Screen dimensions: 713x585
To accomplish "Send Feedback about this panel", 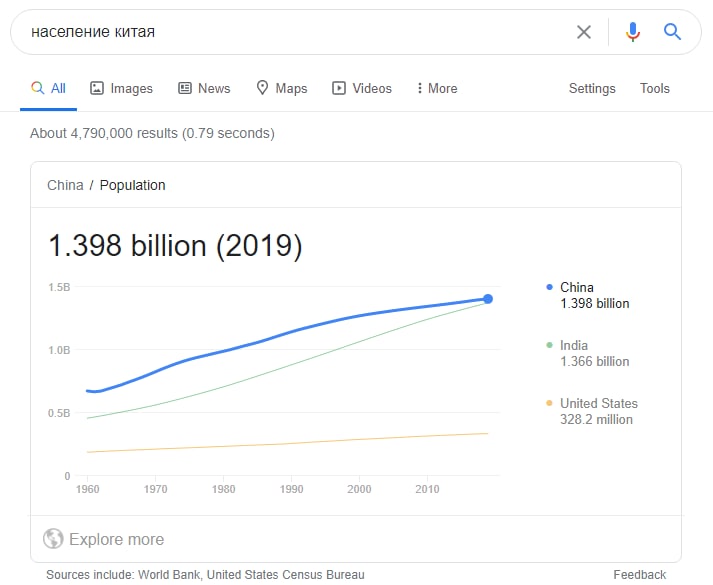I will coord(639,575).
